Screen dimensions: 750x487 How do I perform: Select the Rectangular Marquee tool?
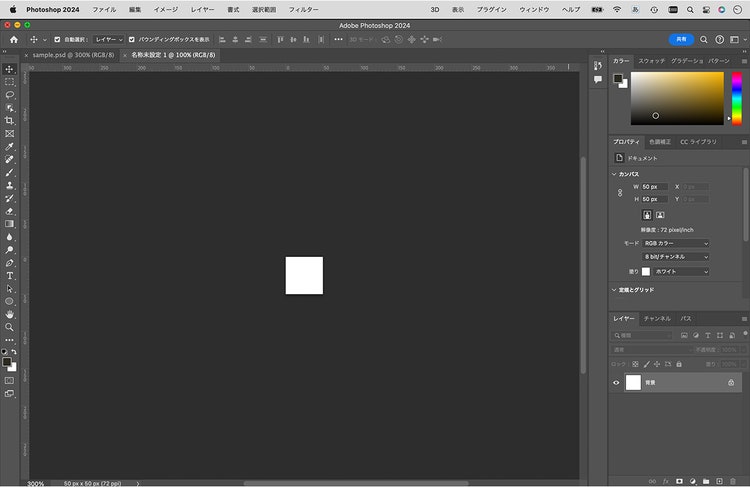pos(9,82)
